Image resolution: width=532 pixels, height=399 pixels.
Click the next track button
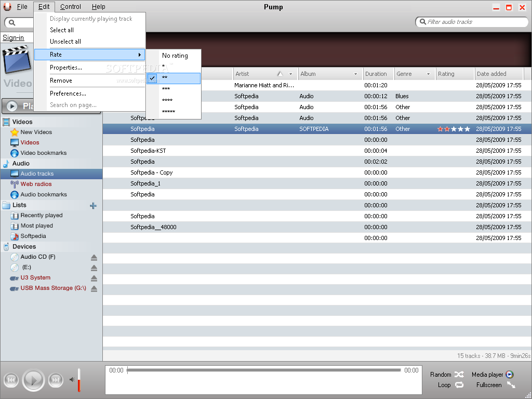click(x=56, y=380)
